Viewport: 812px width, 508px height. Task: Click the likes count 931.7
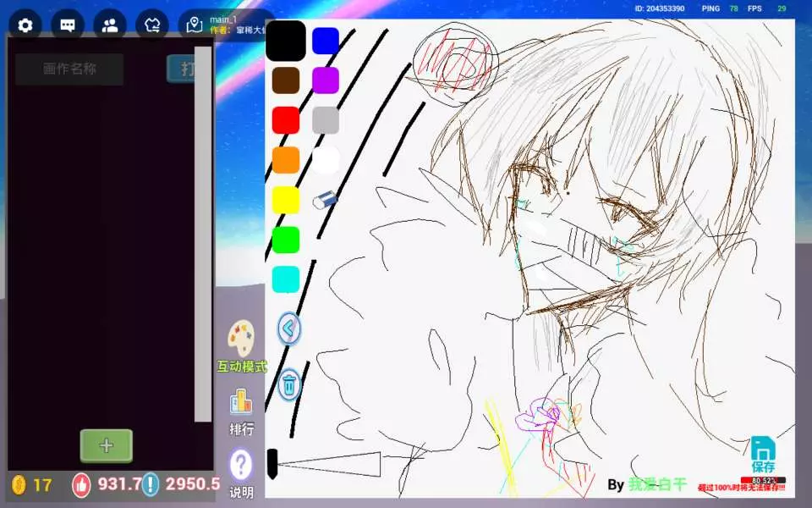(x=119, y=484)
